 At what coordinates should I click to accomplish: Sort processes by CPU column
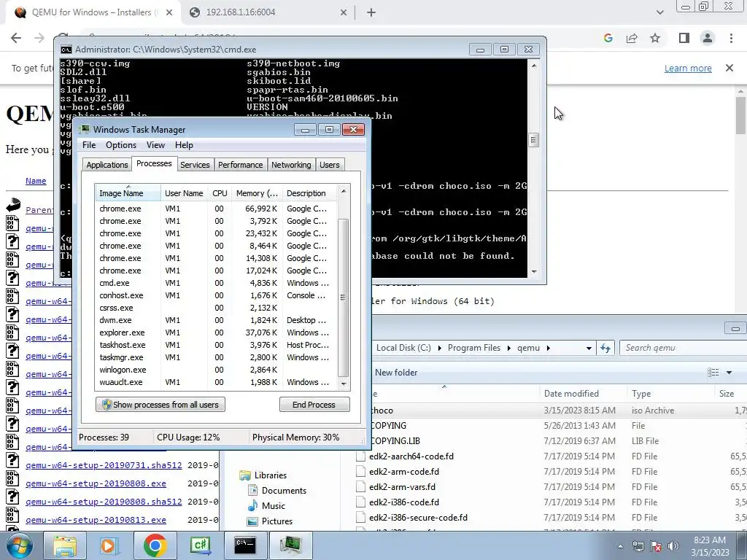coord(220,193)
